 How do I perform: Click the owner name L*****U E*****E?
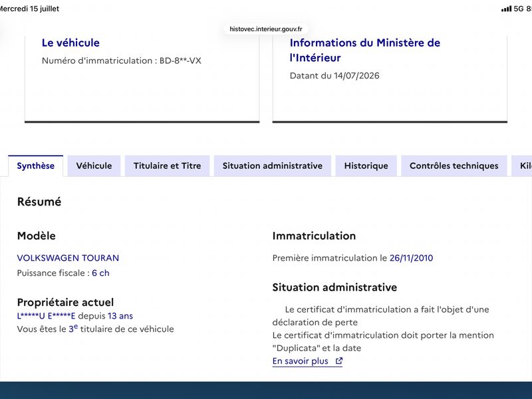tap(46, 317)
